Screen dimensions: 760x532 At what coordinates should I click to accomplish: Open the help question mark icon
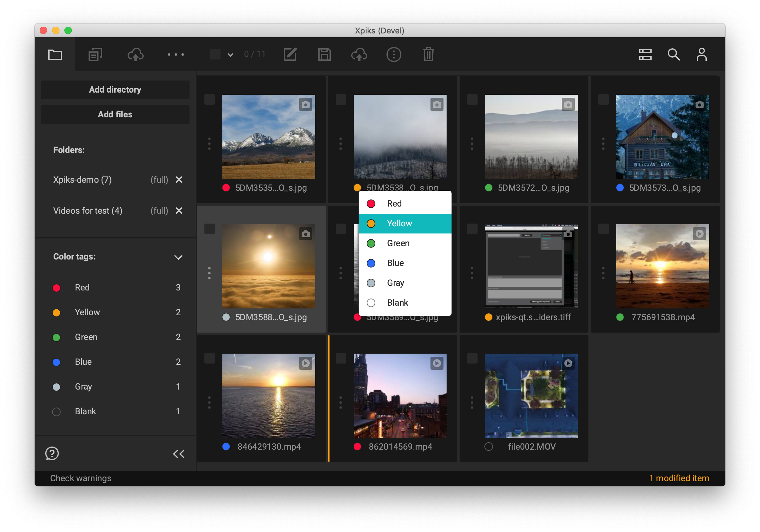click(52, 453)
